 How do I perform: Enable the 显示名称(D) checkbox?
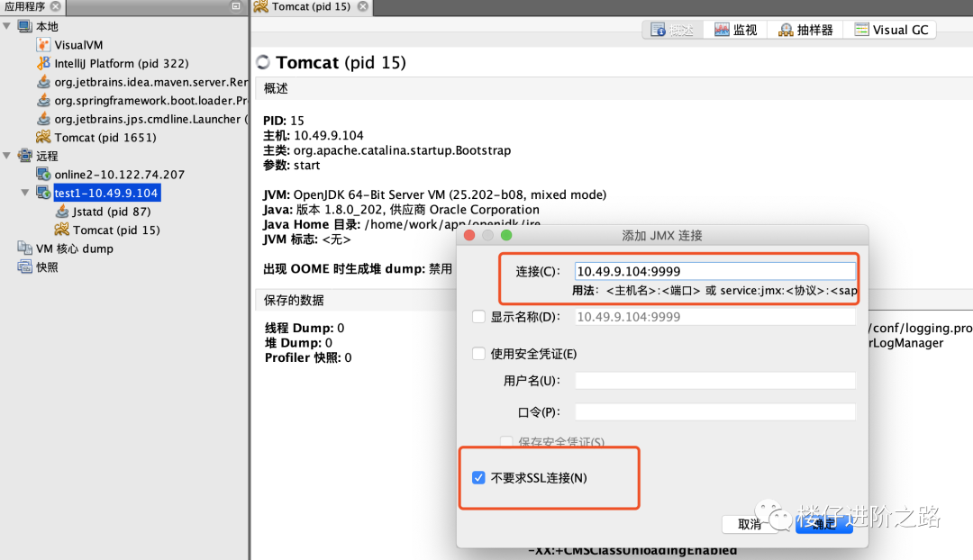[x=478, y=317]
